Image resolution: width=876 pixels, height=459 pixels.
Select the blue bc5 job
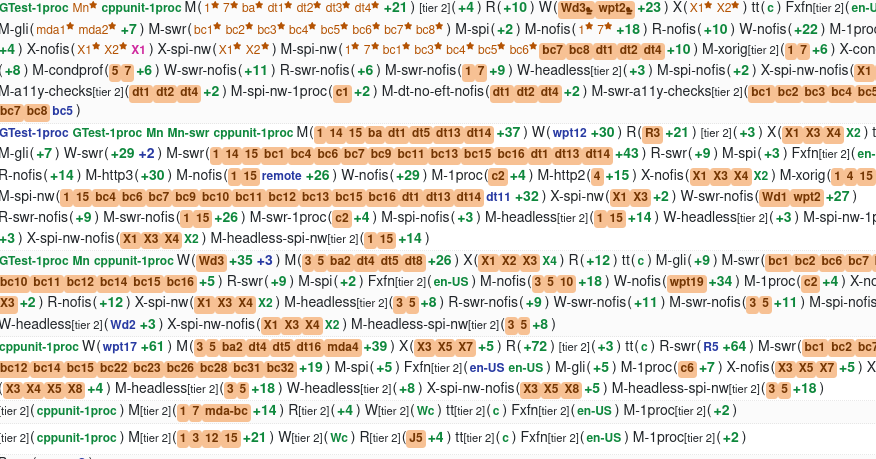point(63,111)
